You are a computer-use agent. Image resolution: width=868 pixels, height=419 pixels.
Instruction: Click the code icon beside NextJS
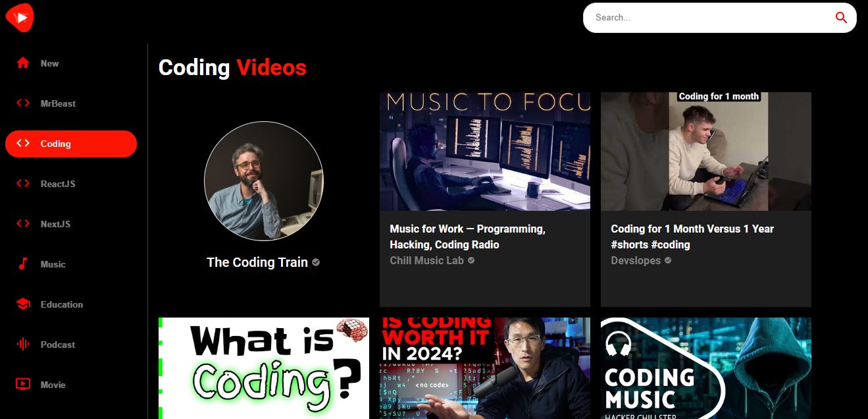(x=23, y=224)
